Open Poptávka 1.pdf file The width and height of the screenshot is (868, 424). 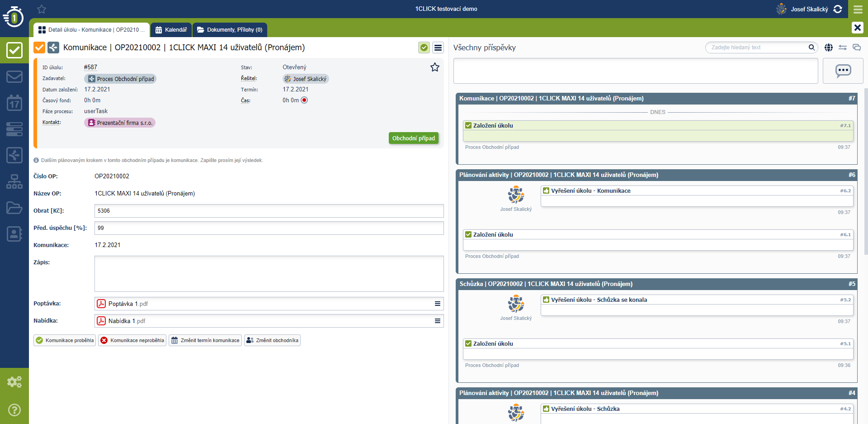pyautogui.click(x=128, y=304)
